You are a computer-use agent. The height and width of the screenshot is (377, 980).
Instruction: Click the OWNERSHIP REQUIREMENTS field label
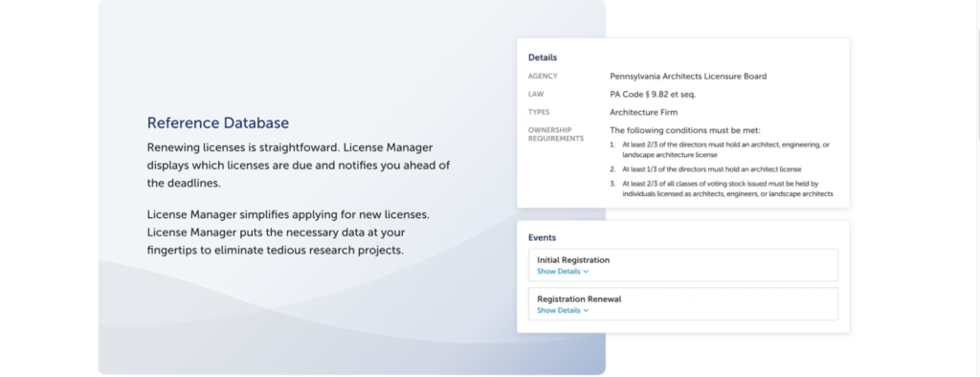point(556,134)
